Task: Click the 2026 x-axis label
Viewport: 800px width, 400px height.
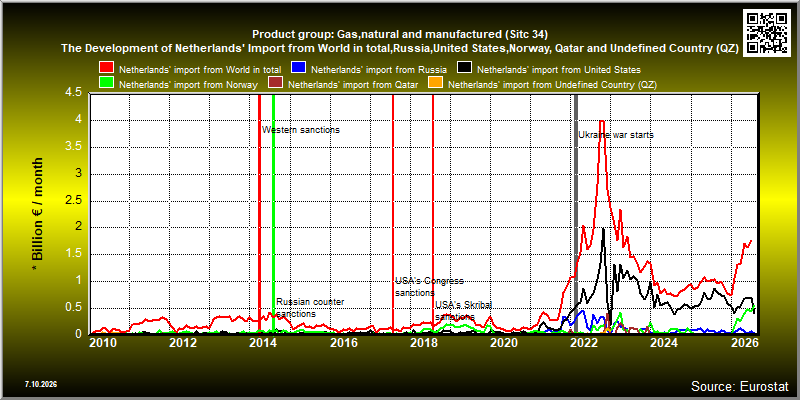Action: (745, 342)
